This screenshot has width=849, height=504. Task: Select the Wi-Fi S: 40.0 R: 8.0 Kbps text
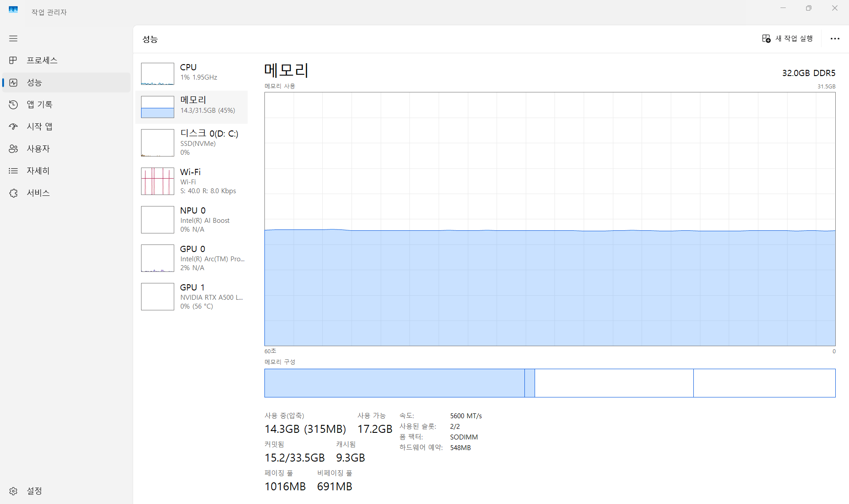(x=208, y=191)
